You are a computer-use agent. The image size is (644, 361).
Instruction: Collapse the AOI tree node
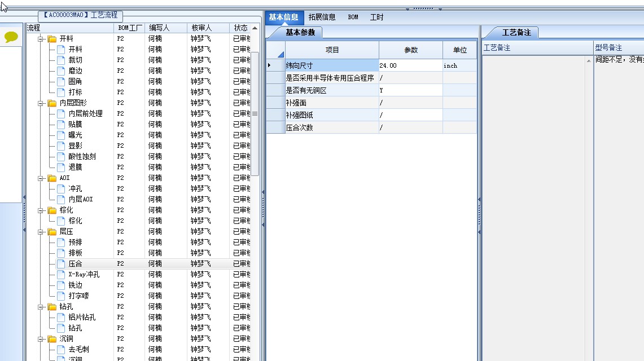coord(41,178)
